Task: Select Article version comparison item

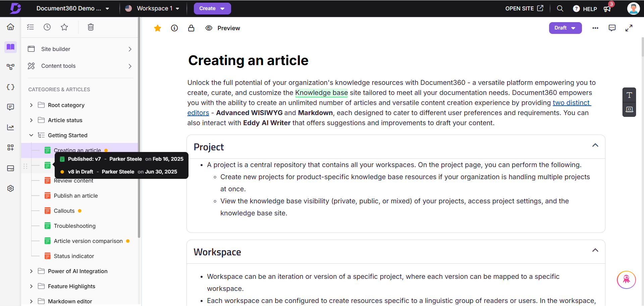Action: coord(88,241)
